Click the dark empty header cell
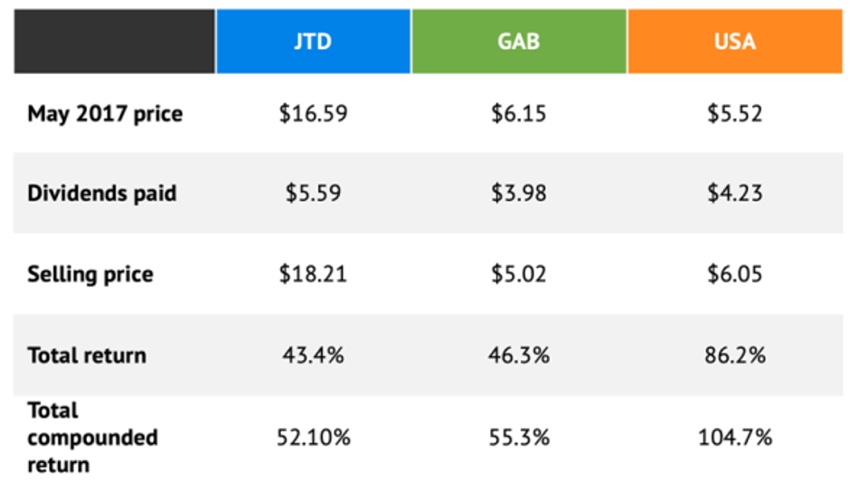 (115, 42)
